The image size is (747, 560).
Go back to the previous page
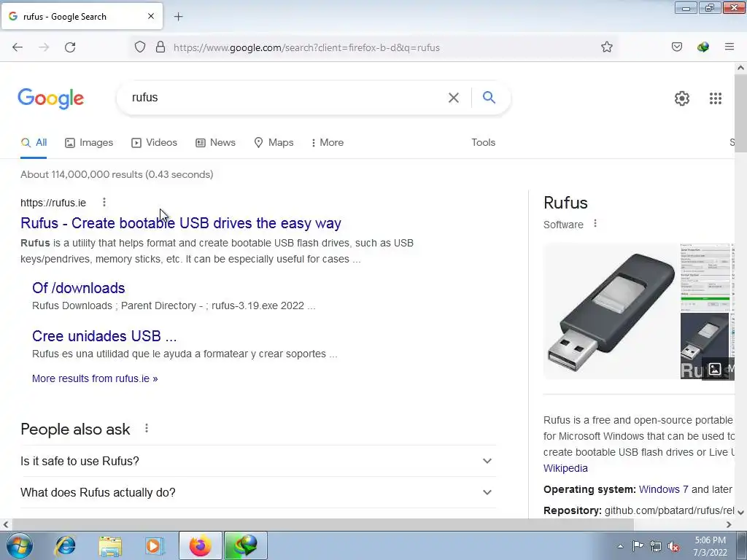point(18,47)
